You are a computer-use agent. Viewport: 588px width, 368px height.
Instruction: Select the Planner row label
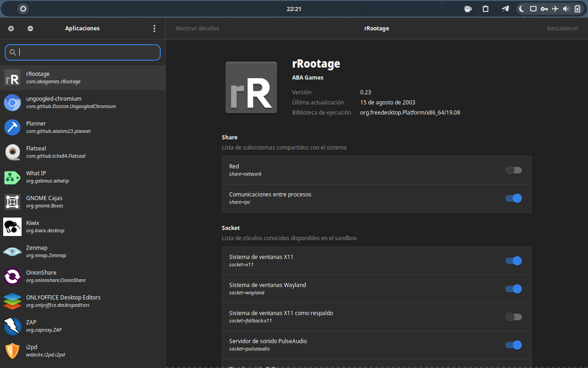coord(36,123)
